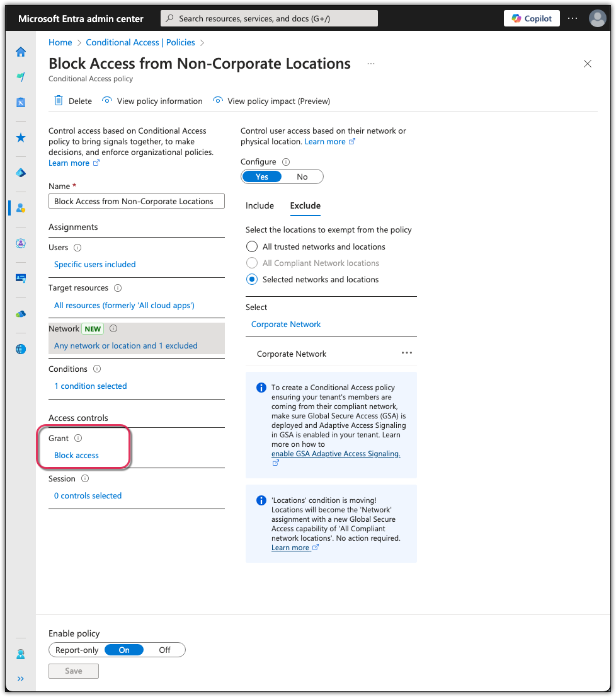616x697 pixels.
Task: Click the blue diamond Identity sidebar icon
Action: tap(20, 173)
